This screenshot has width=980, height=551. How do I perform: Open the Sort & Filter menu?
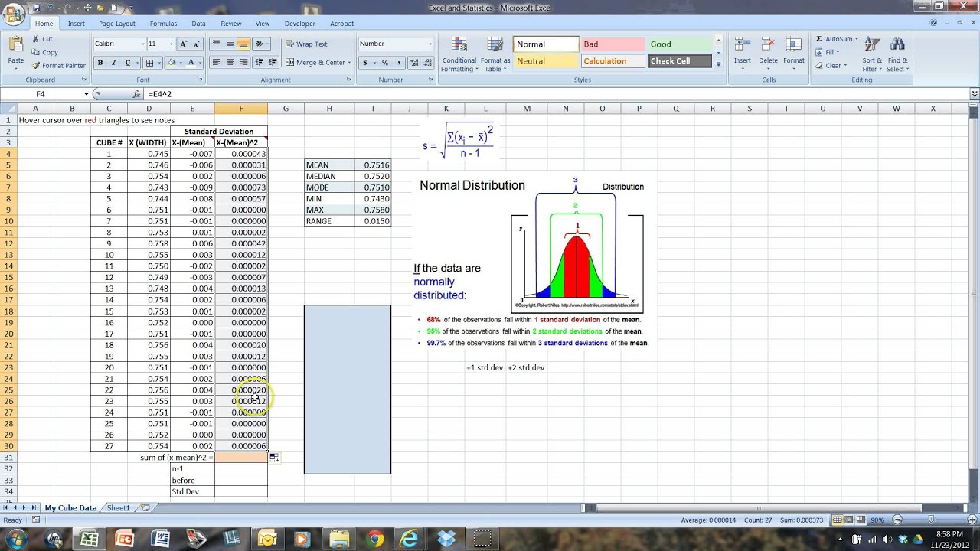[x=872, y=55]
